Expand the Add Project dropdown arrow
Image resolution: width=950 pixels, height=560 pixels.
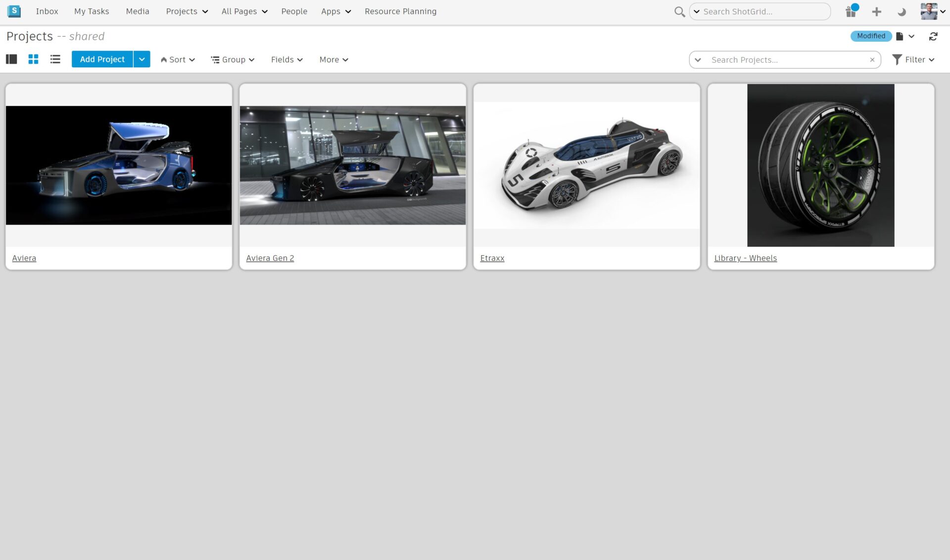point(142,59)
